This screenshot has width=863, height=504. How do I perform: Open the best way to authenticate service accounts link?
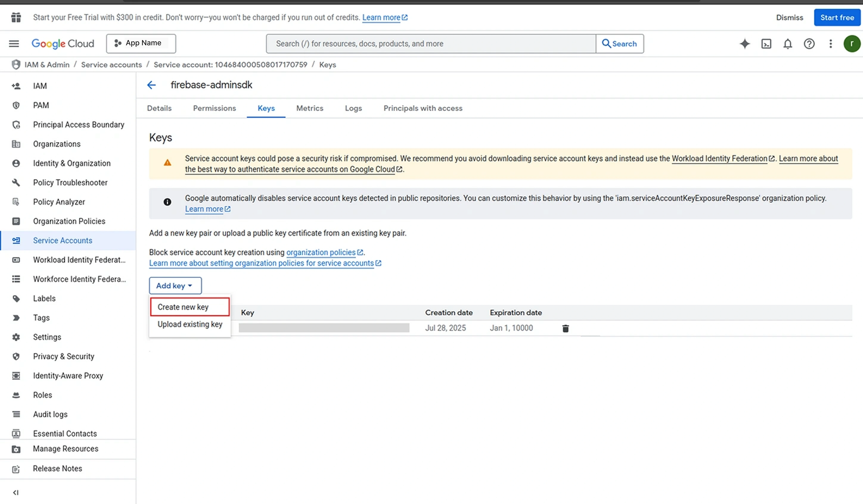tap(294, 169)
